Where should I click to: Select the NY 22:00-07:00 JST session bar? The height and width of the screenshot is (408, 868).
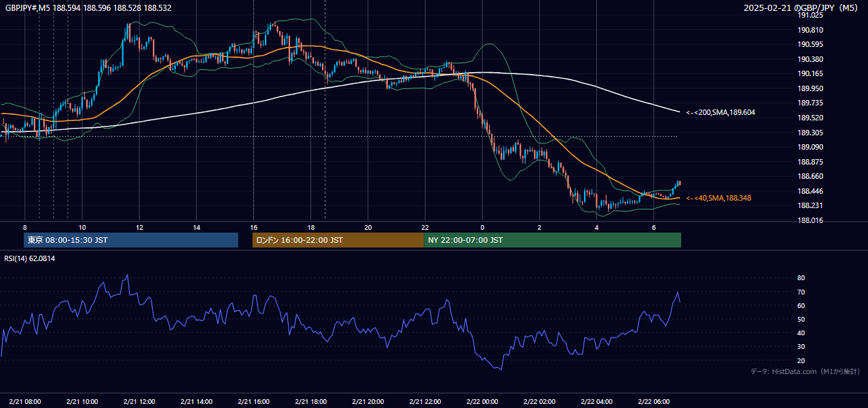click(x=552, y=240)
